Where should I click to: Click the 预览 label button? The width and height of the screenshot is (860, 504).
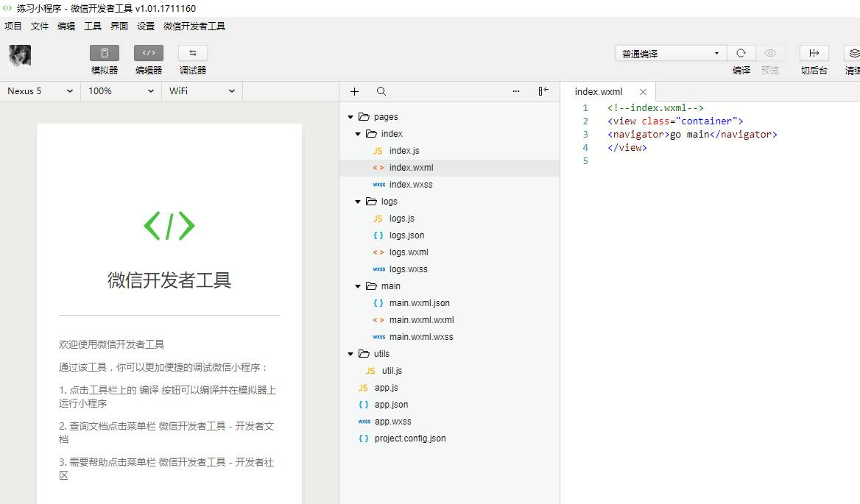[x=770, y=70]
